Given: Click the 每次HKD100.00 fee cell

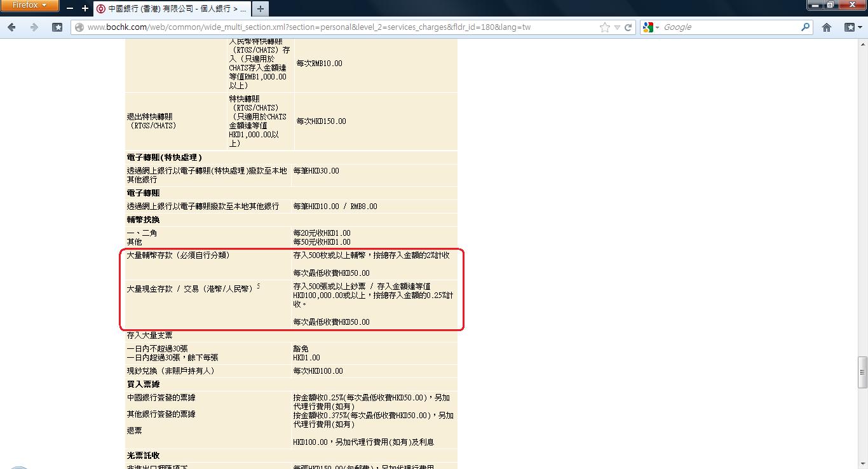Looking at the screenshot, I should 318,371.
